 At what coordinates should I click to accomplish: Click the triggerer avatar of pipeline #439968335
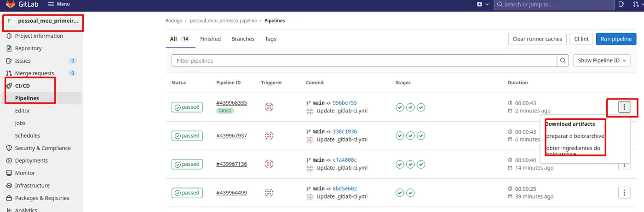point(269,107)
